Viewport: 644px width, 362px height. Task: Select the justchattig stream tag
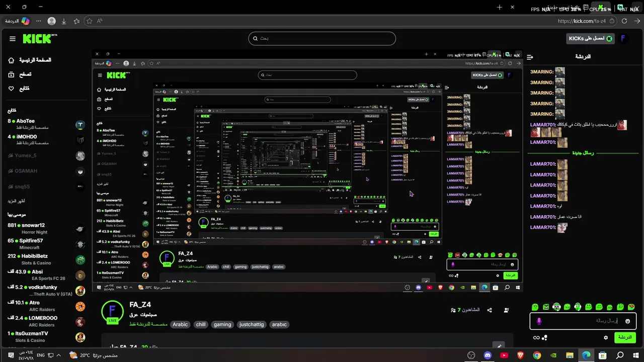[252, 324]
